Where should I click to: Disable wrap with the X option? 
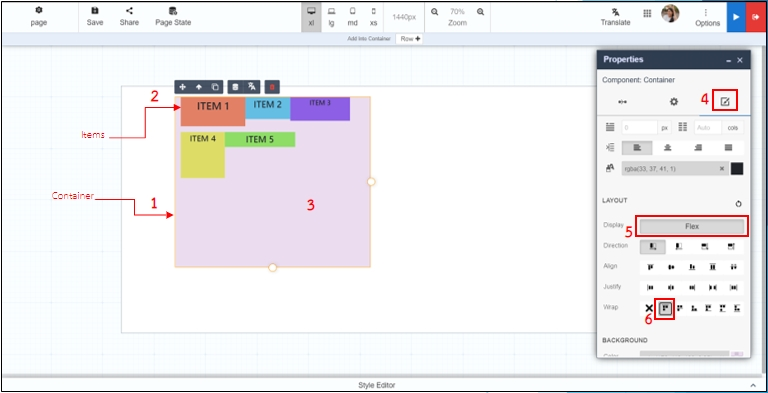point(649,308)
